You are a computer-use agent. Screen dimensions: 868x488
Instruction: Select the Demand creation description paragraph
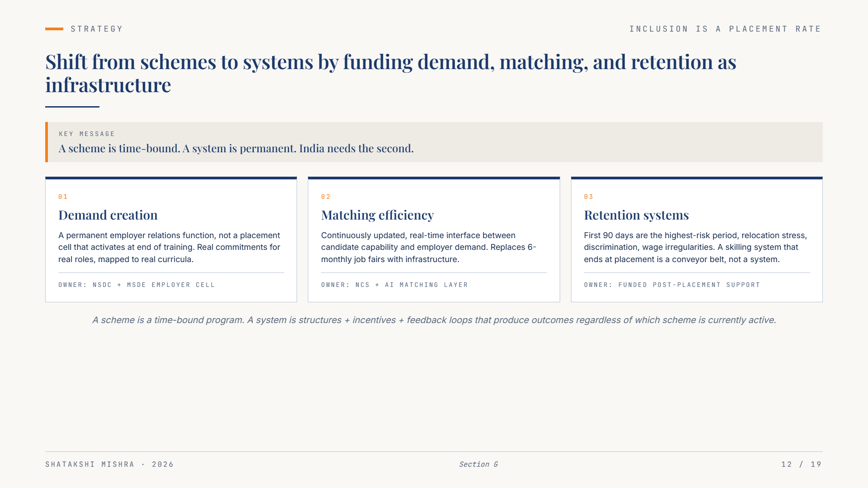click(170, 247)
